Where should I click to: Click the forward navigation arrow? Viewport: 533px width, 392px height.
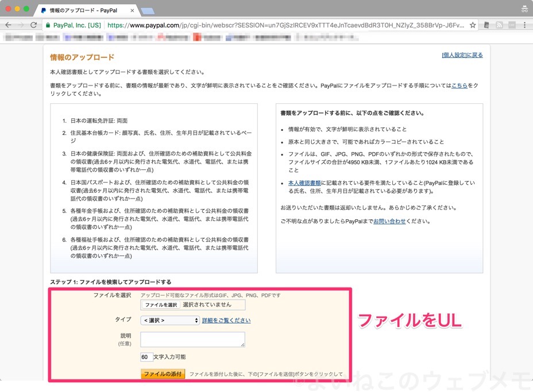[x=21, y=25]
